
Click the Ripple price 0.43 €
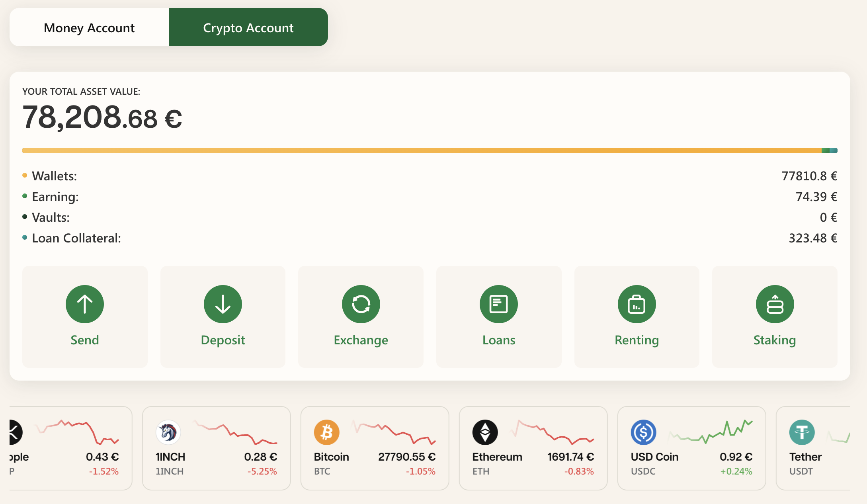(102, 457)
